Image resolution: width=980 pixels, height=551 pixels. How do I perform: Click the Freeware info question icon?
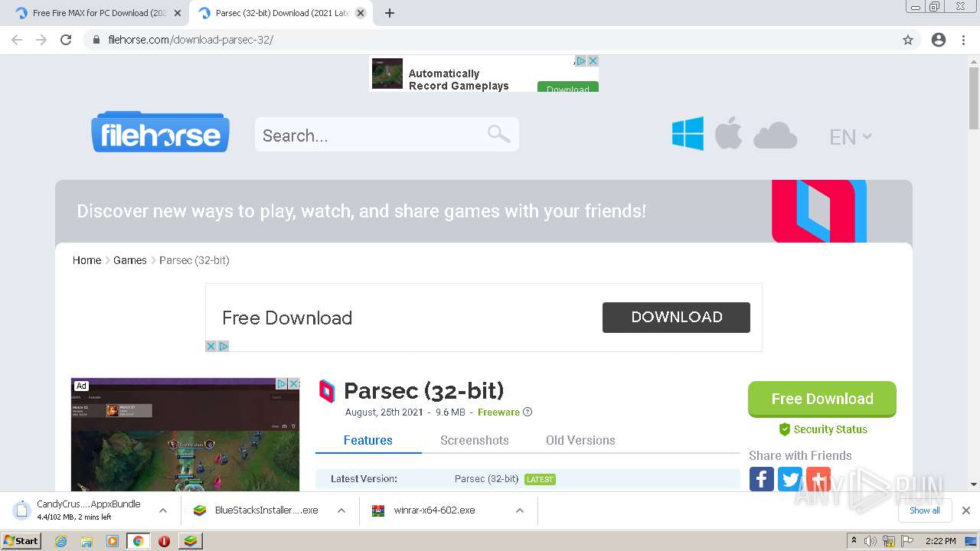(528, 412)
